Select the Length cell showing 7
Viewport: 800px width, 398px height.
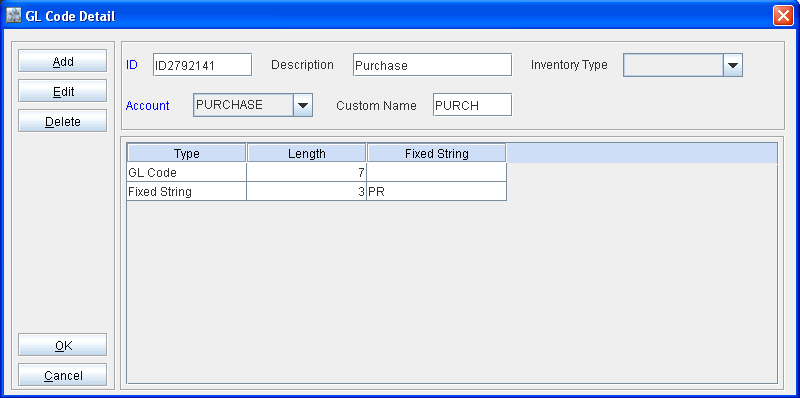[x=307, y=172]
